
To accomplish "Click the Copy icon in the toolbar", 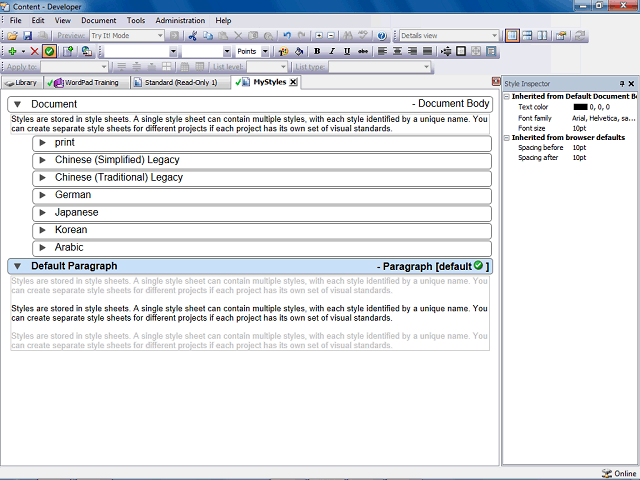I will (208, 36).
